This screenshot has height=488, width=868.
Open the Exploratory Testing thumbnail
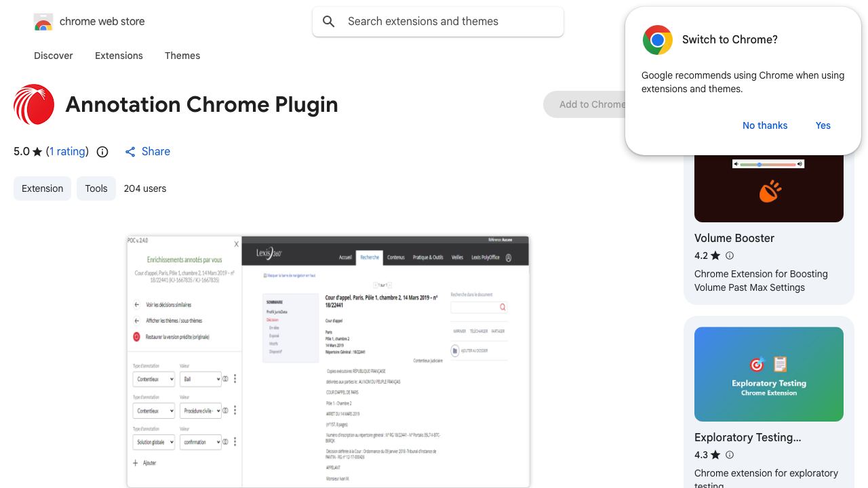coord(769,374)
